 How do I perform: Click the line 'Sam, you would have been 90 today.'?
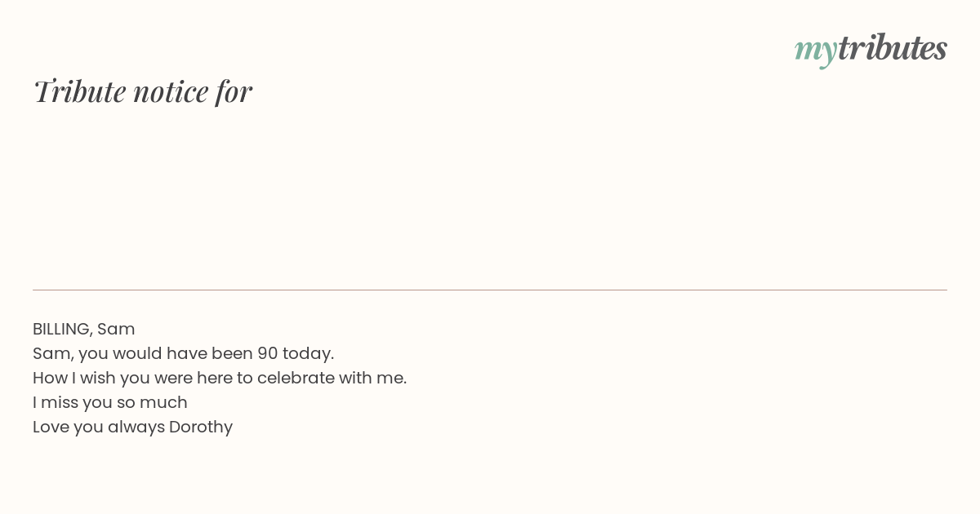(184, 353)
